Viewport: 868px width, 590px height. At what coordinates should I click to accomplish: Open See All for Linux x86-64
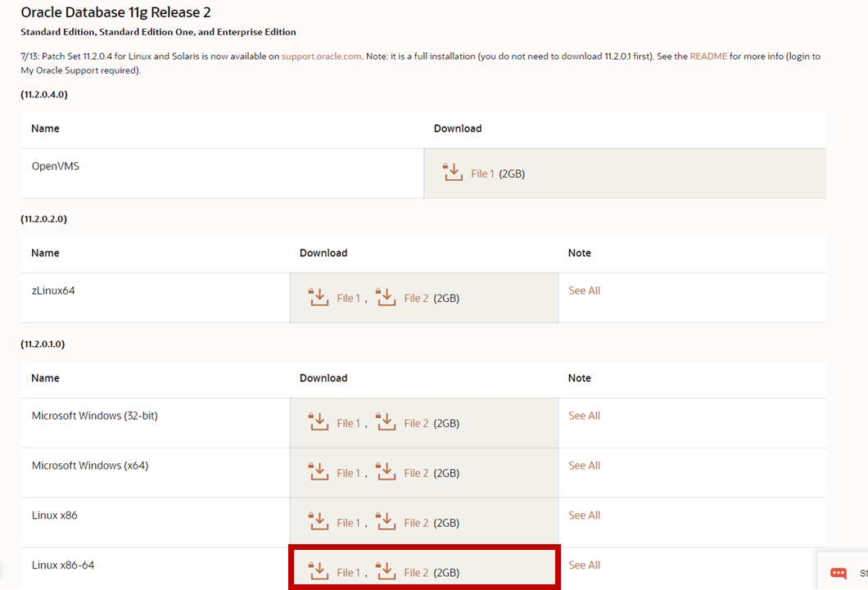click(x=584, y=565)
